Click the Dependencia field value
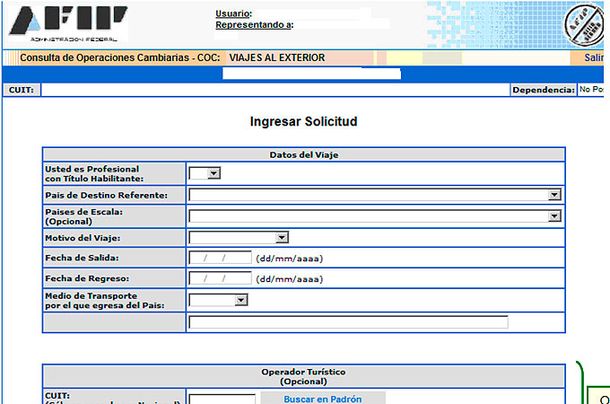This screenshot has width=610, height=404. click(592, 90)
